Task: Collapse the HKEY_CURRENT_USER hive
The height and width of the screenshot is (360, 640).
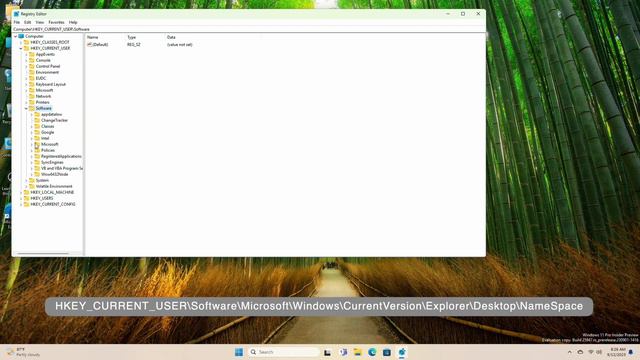Action: click(x=21, y=48)
